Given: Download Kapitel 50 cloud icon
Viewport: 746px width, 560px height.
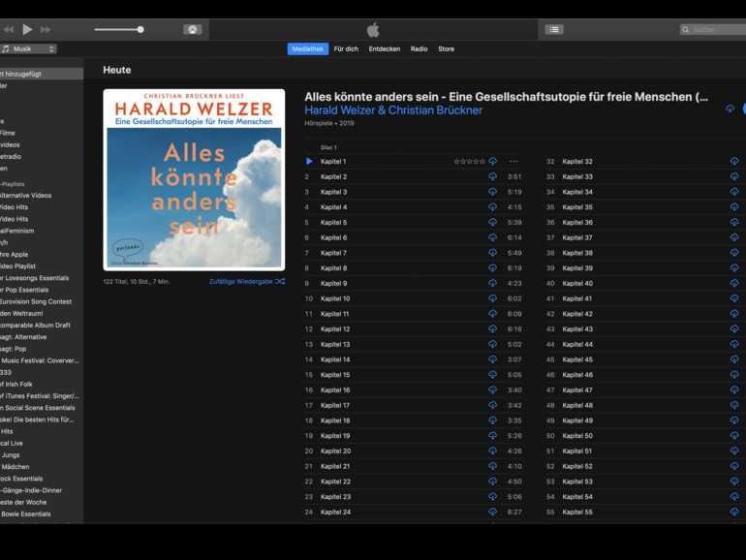Looking at the screenshot, I should 734,435.
